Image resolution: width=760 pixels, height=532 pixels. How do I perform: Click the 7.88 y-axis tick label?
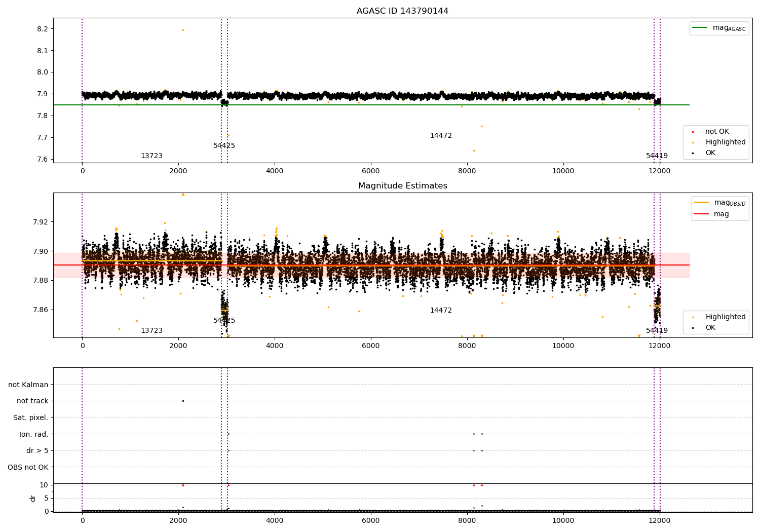tap(41, 281)
